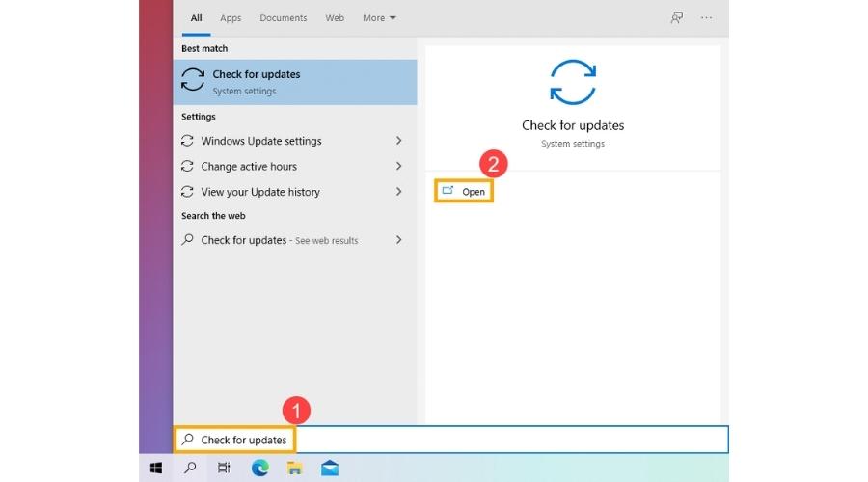868x482 pixels.
Task: Click the Check for updates title in preview pane
Action: pos(573,125)
